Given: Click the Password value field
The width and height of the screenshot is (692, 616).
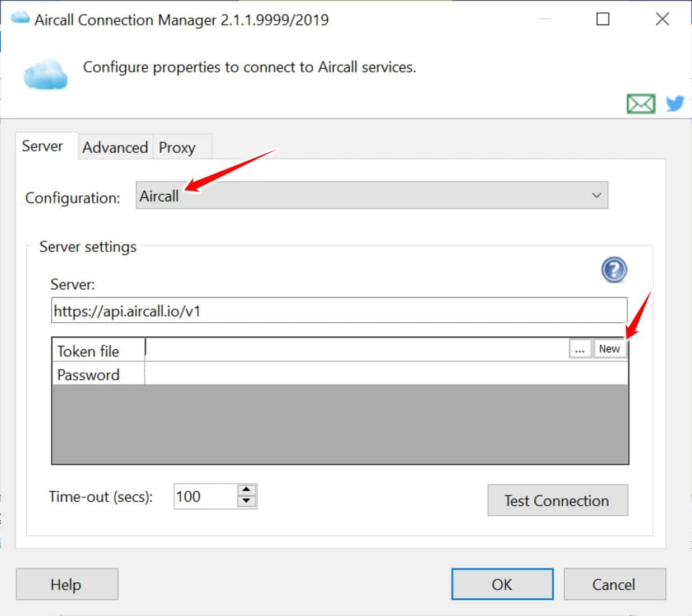Looking at the screenshot, I should 386,373.
